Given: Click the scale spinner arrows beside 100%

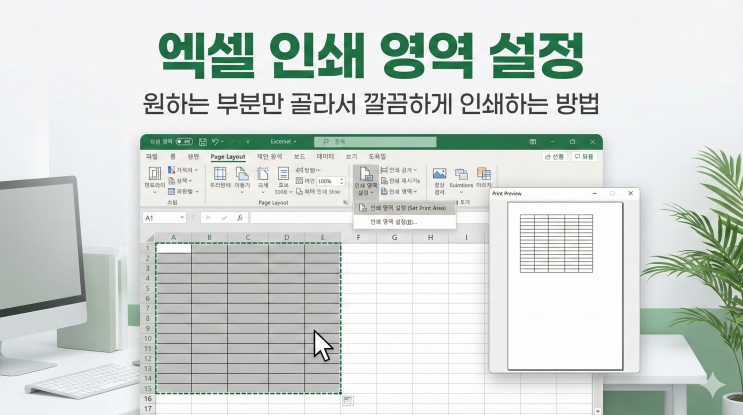Looking at the screenshot, I should click(x=342, y=181).
